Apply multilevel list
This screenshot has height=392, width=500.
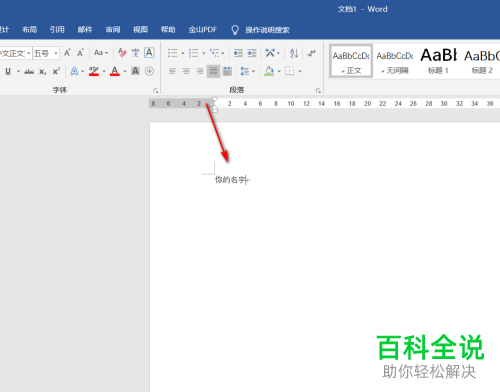pyautogui.click(x=215, y=53)
